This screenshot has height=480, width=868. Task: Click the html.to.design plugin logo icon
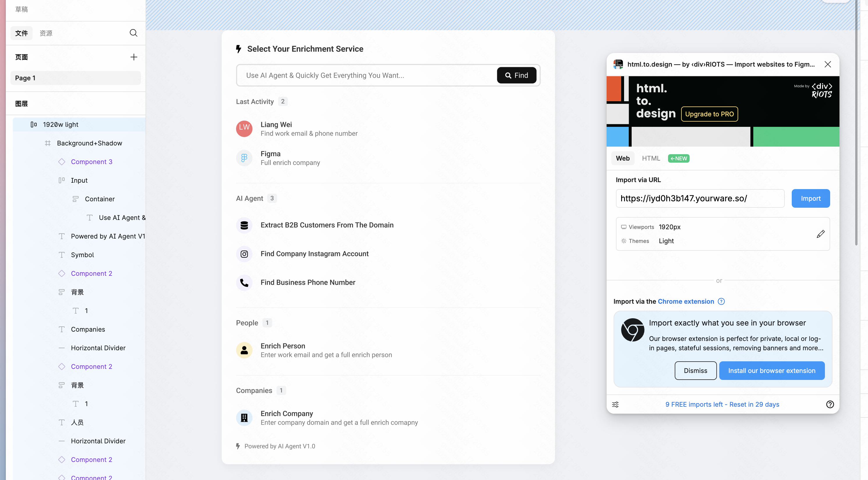coord(618,64)
